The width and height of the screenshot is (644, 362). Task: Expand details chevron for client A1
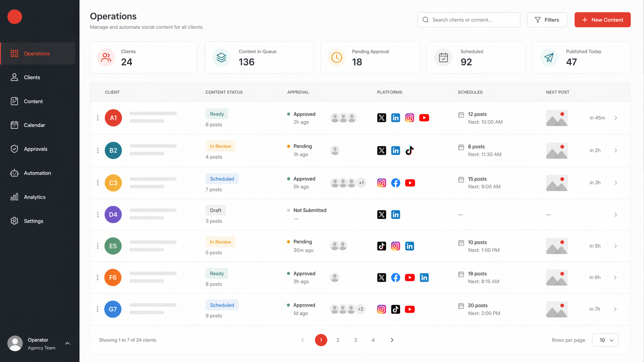coord(615,118)
